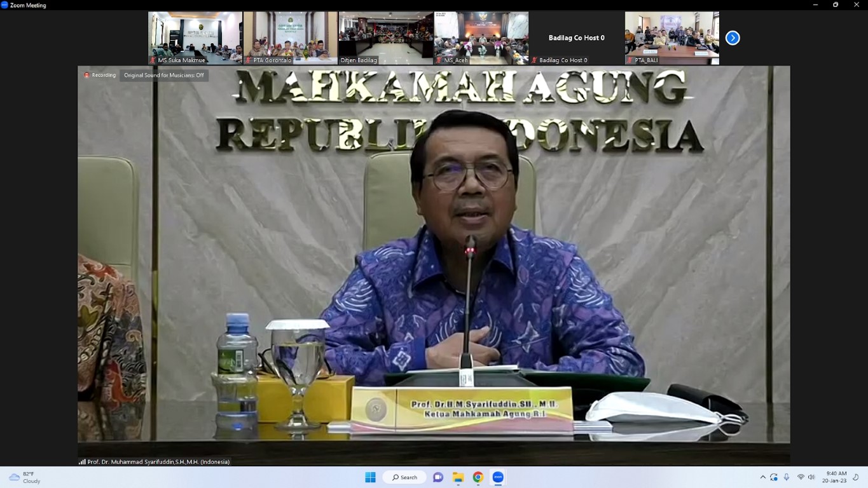The width and height of the screenshot is (868, 488).
Task: Show the next page of participant thumbnails
Action: click(x=733, y=38)
